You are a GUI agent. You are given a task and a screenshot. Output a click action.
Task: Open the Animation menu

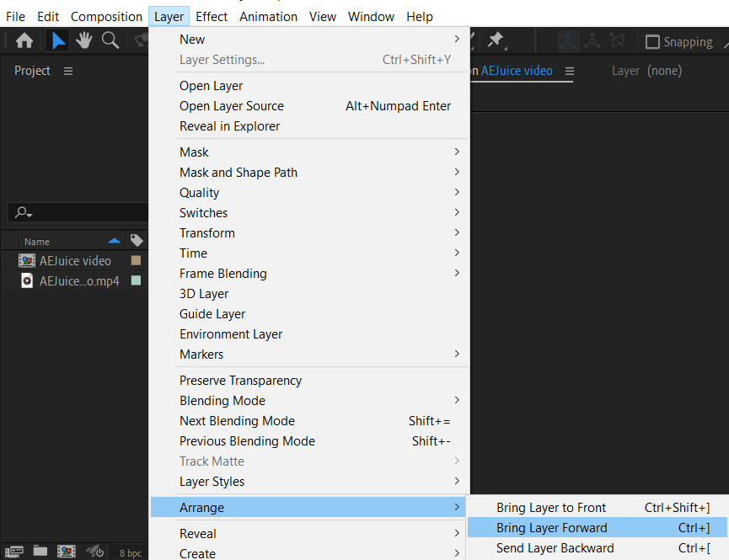(x=268, y=17)
